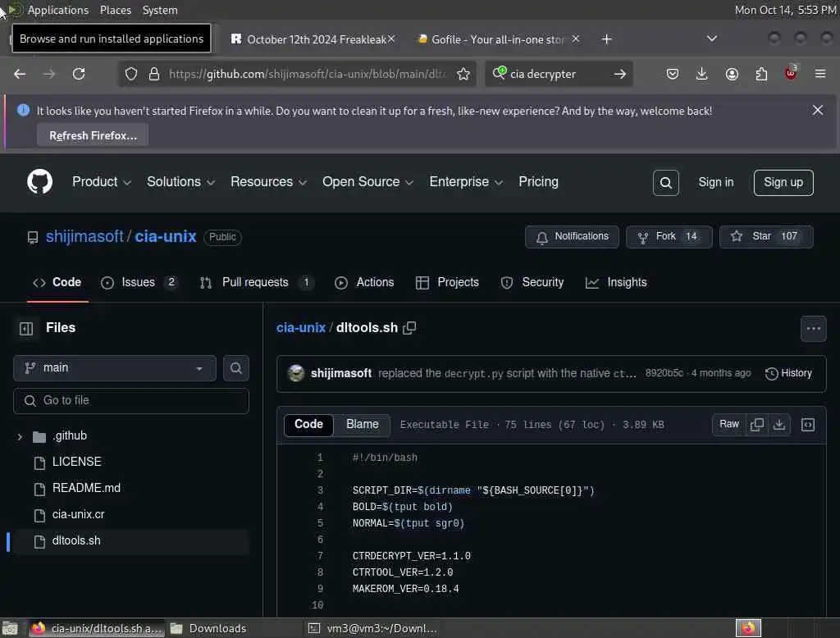840x638 pixels.
Task: Click the cia decrypter search field
Action: (557, 74)
